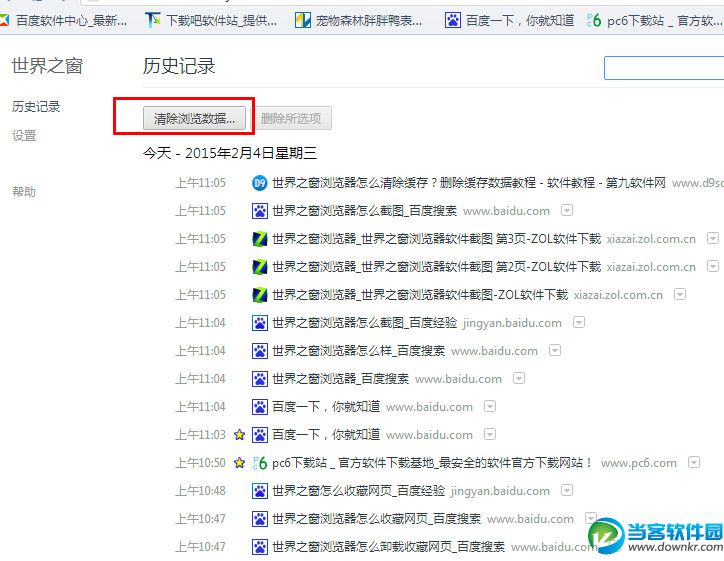The width and height of the screenshot is (724, 561).
Task: Open the 宠物森林胖胖鸭 bookmark
Action: coord(358,20)
